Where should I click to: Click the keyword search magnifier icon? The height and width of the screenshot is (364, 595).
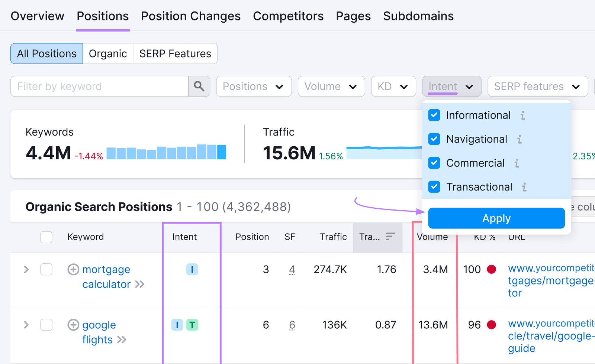[199, 86]
